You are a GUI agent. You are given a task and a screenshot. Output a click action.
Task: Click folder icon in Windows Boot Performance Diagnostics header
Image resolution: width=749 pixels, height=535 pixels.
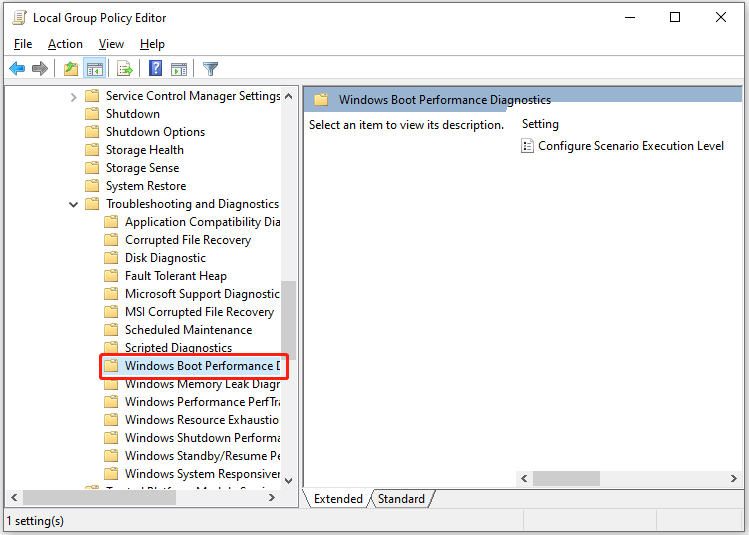click(x=321, y=100)
